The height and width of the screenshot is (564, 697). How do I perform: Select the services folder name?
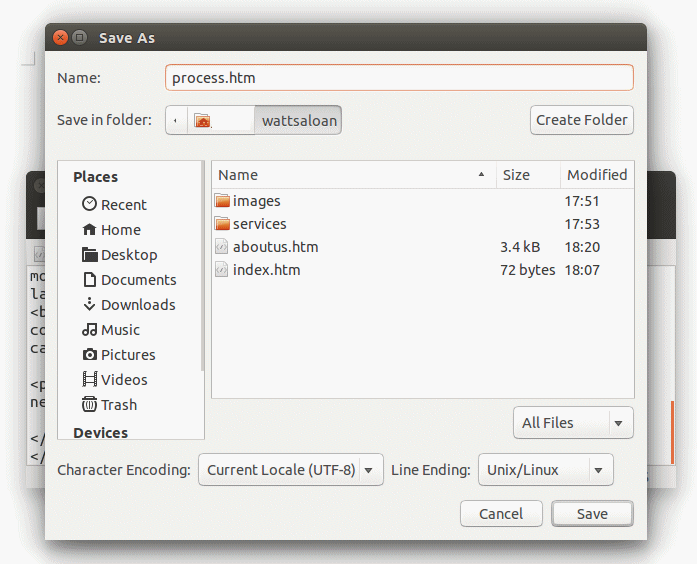(260, 224)
